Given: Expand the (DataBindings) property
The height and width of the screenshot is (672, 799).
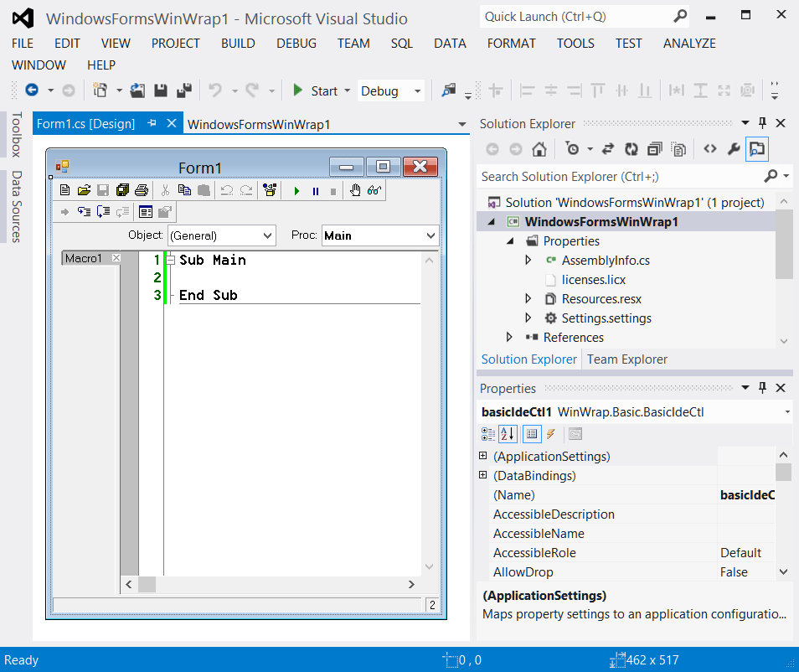Looking at the screenshot, I should (x=483, y=475).
